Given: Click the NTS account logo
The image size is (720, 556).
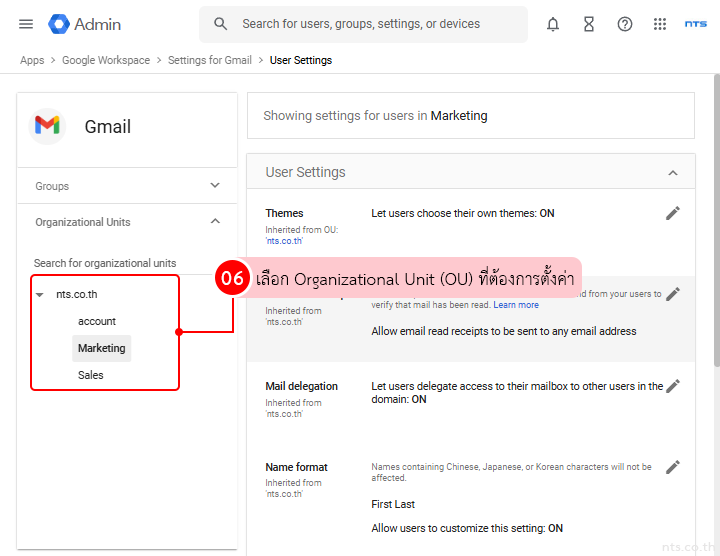Looking at the screenshot, I should point(696,24).
